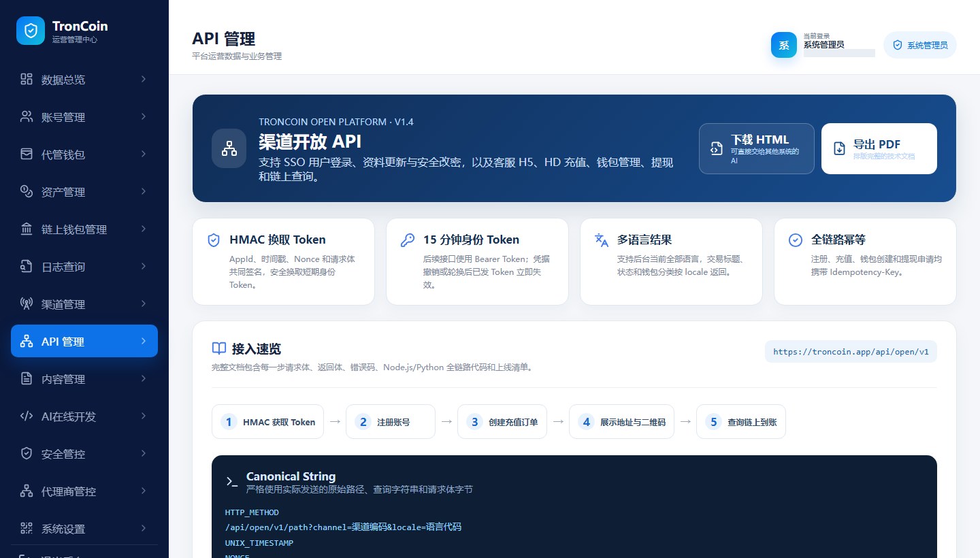Click the 账号管理 users icon

click(x=27, y=116)
